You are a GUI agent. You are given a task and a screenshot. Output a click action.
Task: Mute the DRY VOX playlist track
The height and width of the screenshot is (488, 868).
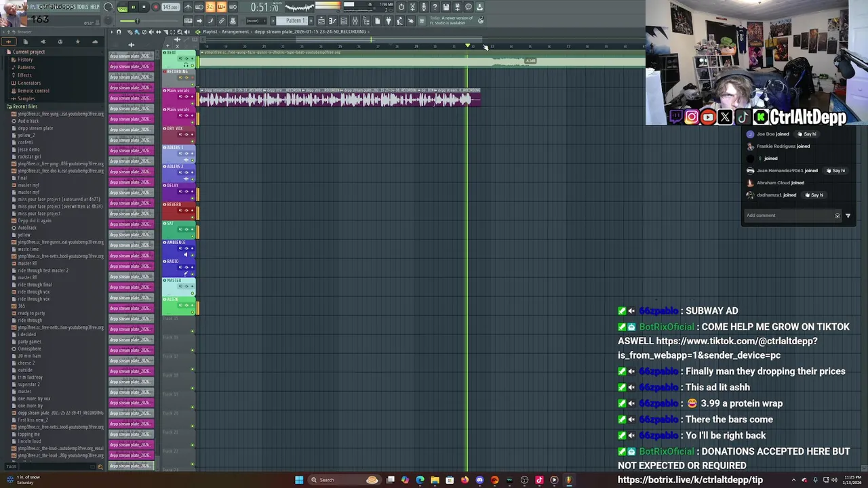[193, 141]
